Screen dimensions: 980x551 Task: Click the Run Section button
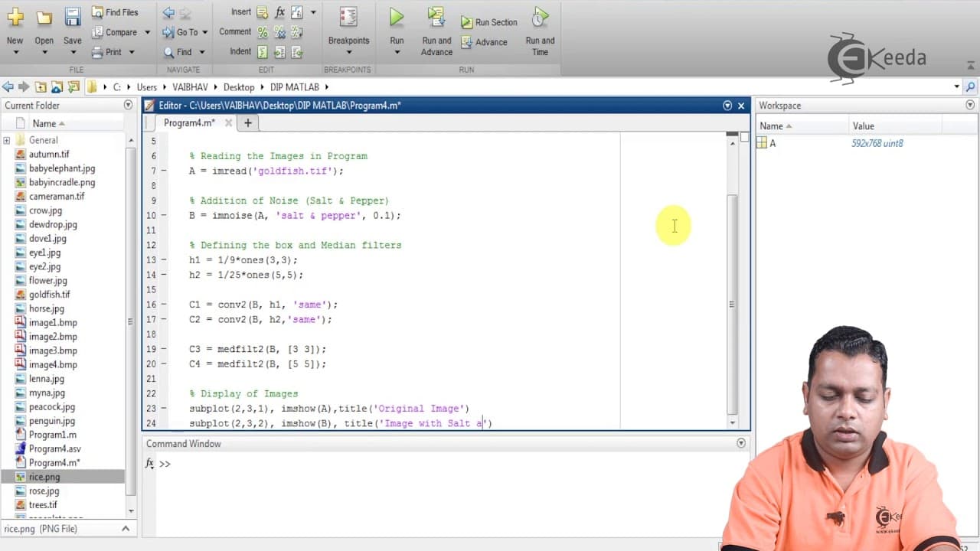[x=489, y=22]
